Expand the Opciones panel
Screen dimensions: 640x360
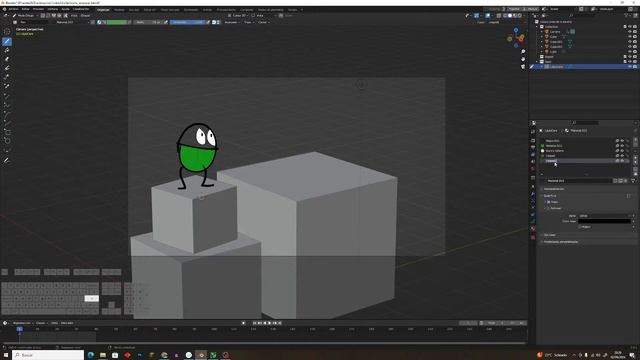pos(549,235)
